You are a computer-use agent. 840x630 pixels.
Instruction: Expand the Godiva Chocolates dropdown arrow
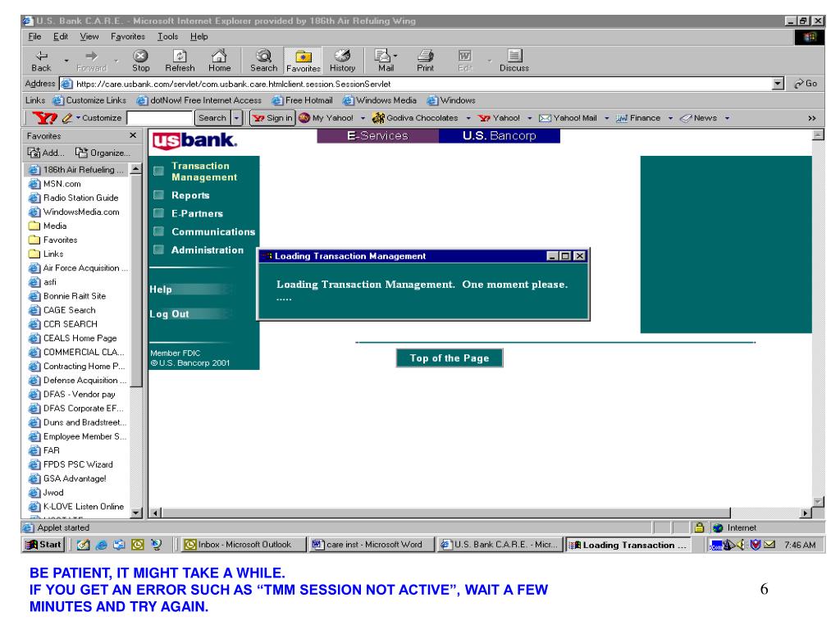[x=468, y=118]
